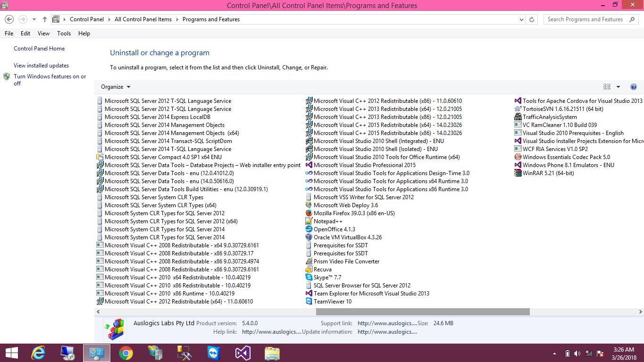Open Visual Studio from the taskbar
The height and width of the screenshot is (362, 644).
pyautogui.click(x=243, y=353)
